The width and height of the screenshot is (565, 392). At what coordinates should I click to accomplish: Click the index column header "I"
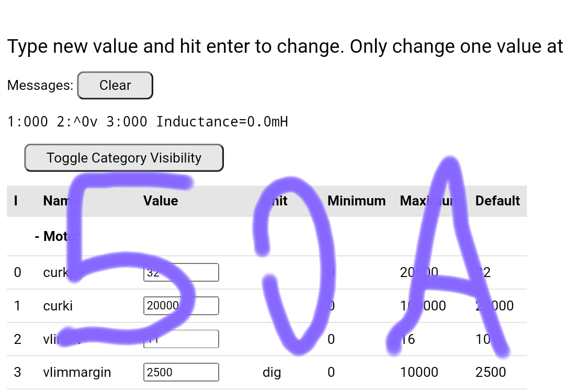click(x=16, y=201)
